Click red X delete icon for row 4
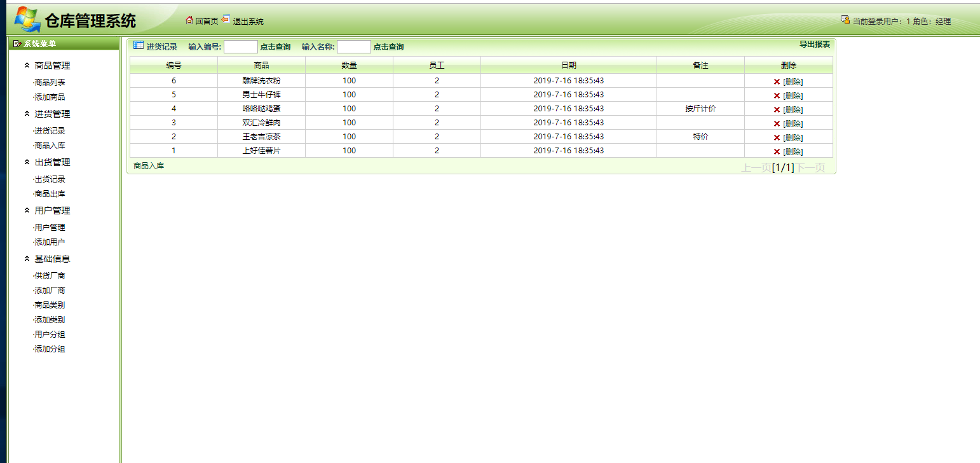 point(777,110)
